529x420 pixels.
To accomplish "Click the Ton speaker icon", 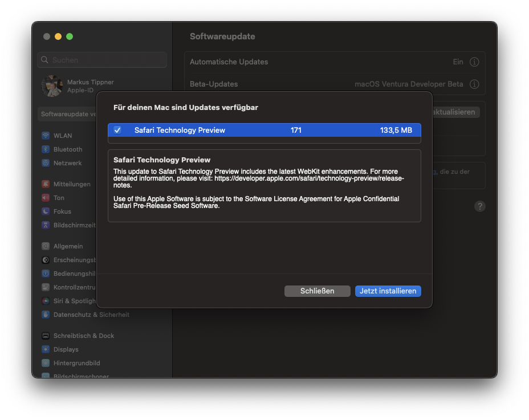I will tap(46, 198).
